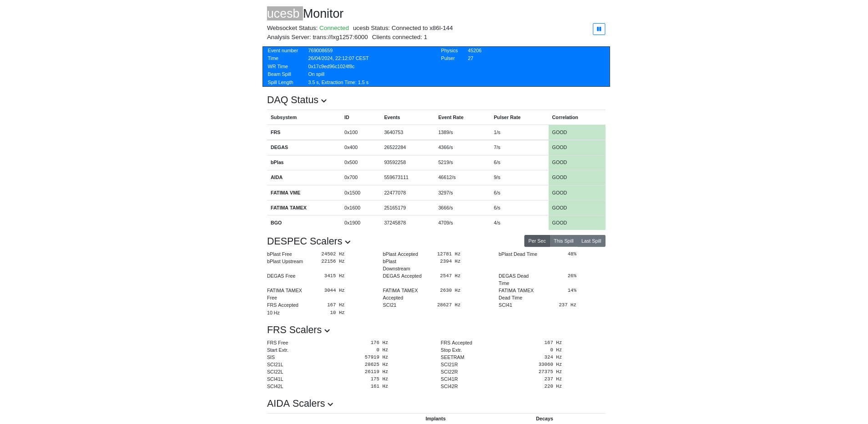Switch scalers view to Last Spill
The image size is (868, 424).
coord(591,241)
